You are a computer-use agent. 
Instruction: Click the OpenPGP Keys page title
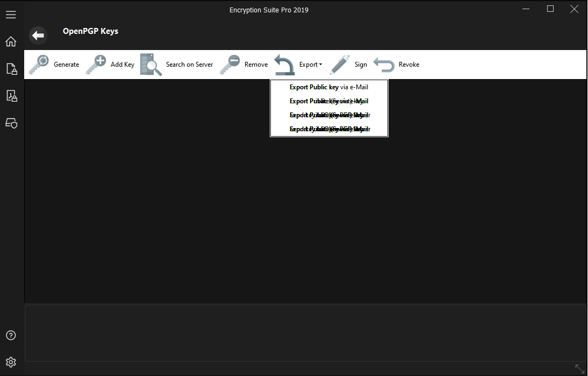click(x=90, y=31)
